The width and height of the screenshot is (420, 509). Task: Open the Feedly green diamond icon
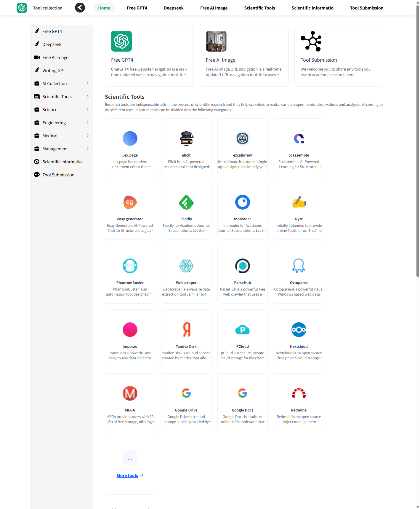(186, 202)
